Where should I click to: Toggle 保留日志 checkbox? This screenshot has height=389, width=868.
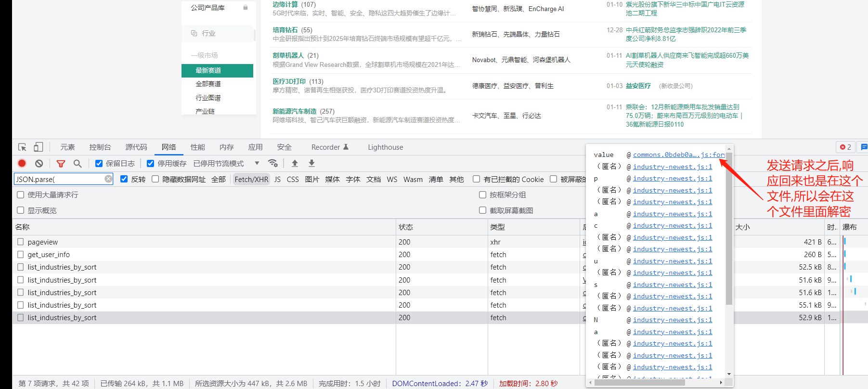click(99, 164)
